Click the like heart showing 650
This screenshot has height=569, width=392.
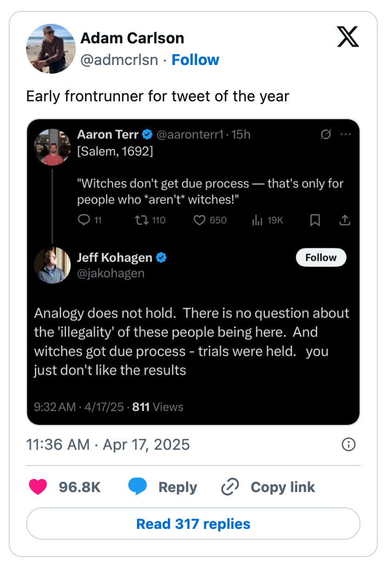[200, 220]
